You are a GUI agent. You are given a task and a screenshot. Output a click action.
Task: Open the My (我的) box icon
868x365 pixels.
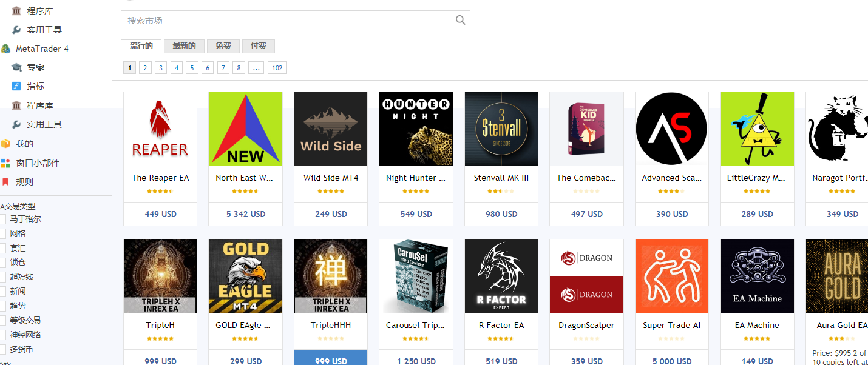pos(5,144)
